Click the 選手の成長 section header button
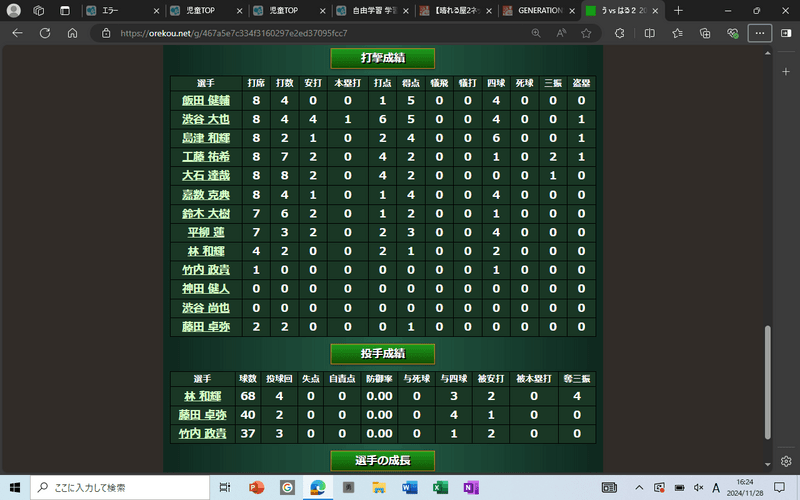 click(382, 460)
